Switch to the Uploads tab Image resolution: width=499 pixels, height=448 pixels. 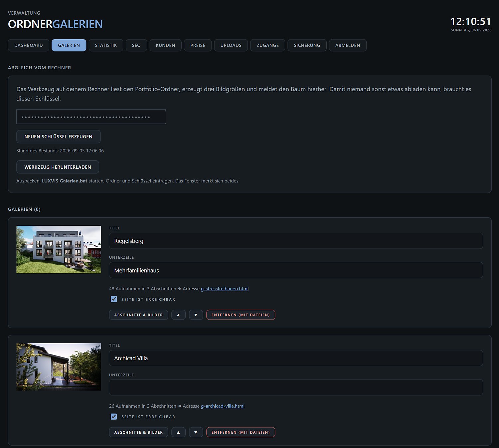[231, 45]
